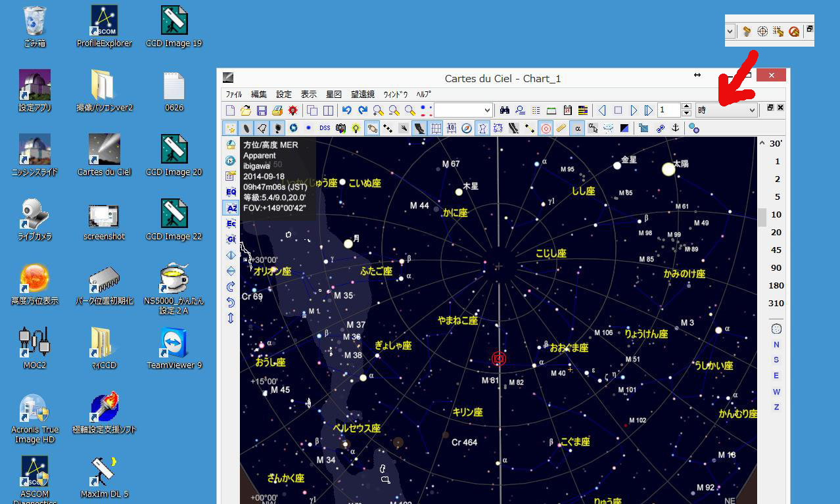The image size is (840, 504).
Task: Redo the chart change
Action: 363,110
